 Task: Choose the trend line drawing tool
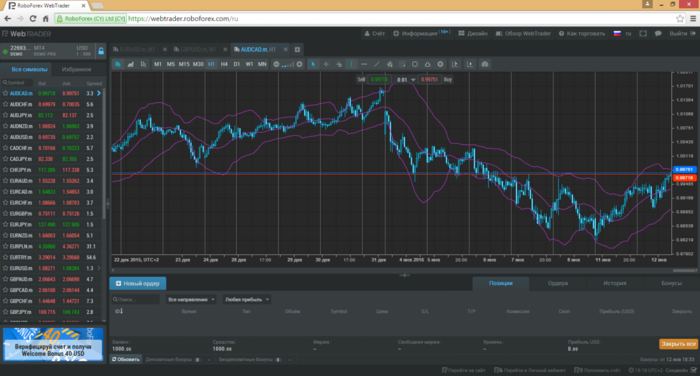[x=377, y=64]
